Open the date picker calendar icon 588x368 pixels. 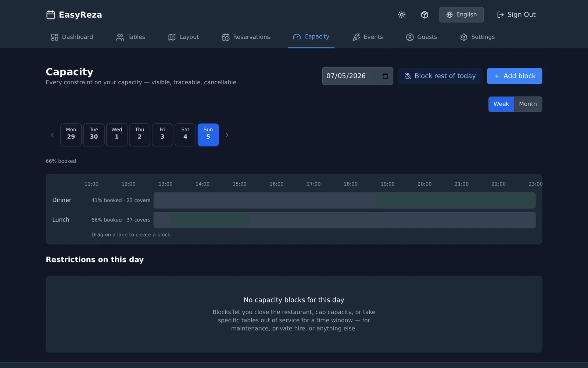click(385, 76)
